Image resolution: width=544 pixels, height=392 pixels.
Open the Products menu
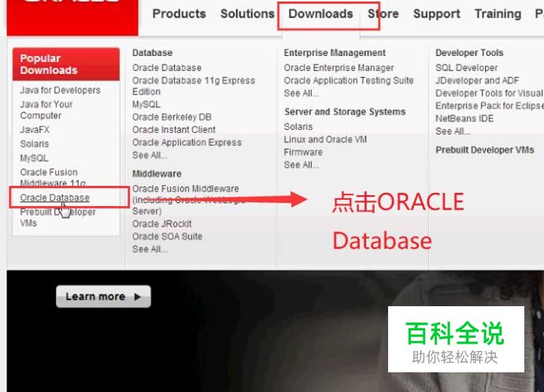click(x=179, y=14)
